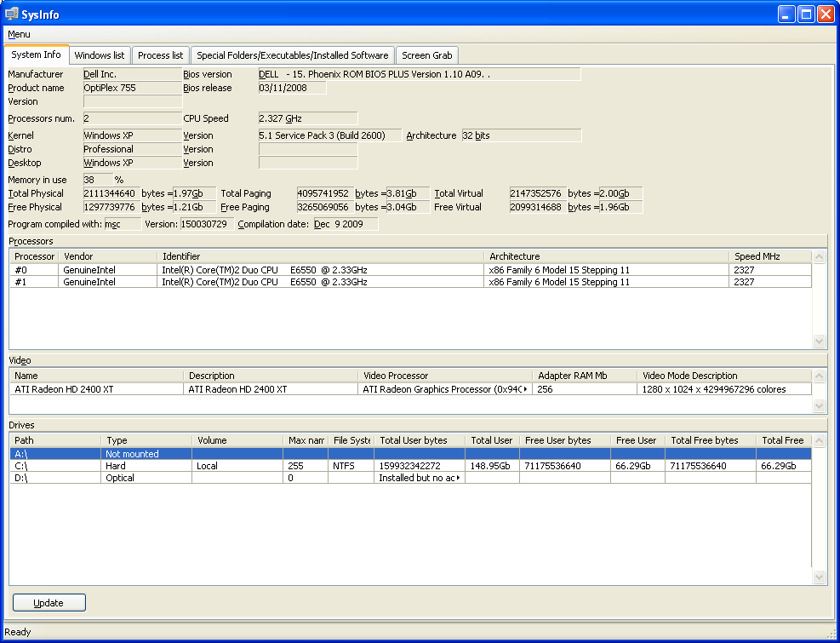This screenshot has width=840, height=643.
Task: Select the A:\ drive row
Action: [x=410, y=454]
